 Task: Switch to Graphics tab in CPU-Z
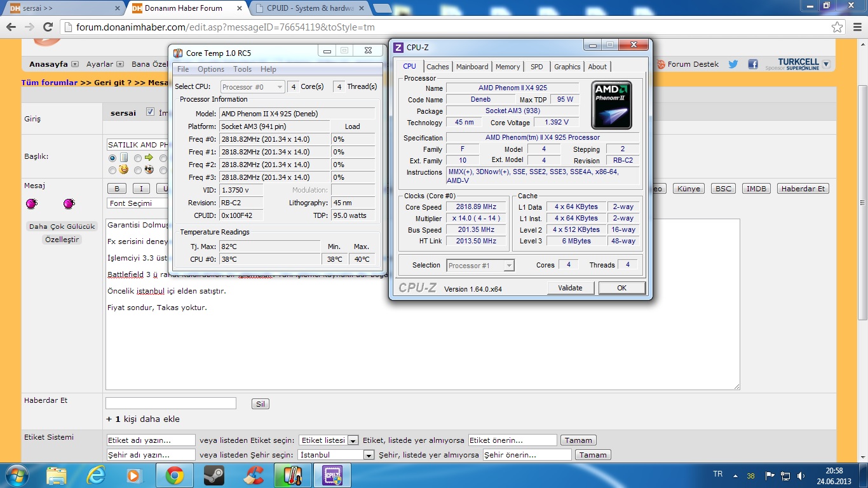coord(567,67)
